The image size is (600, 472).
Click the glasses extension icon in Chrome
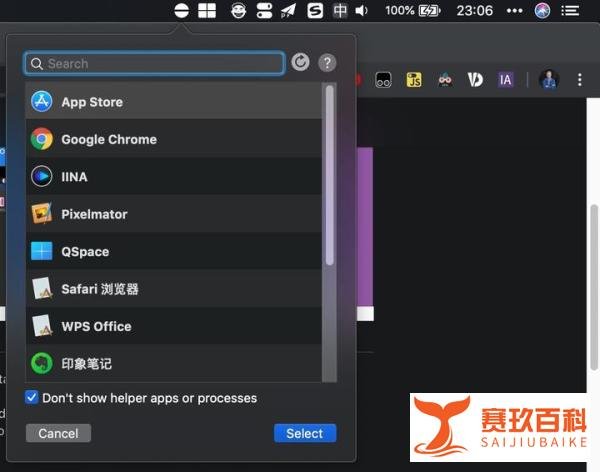445,80
